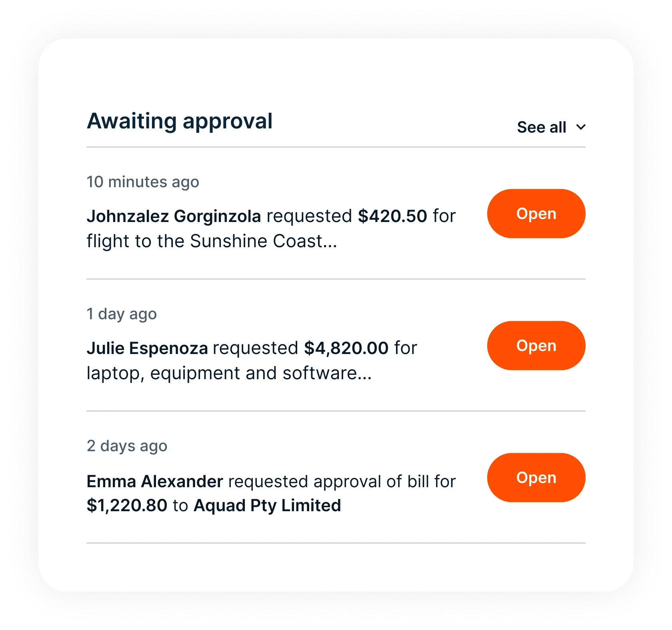Select the 2 days ago timestamp
The height and width of the screenshot is (630, 672).
(x=127, y=445)
